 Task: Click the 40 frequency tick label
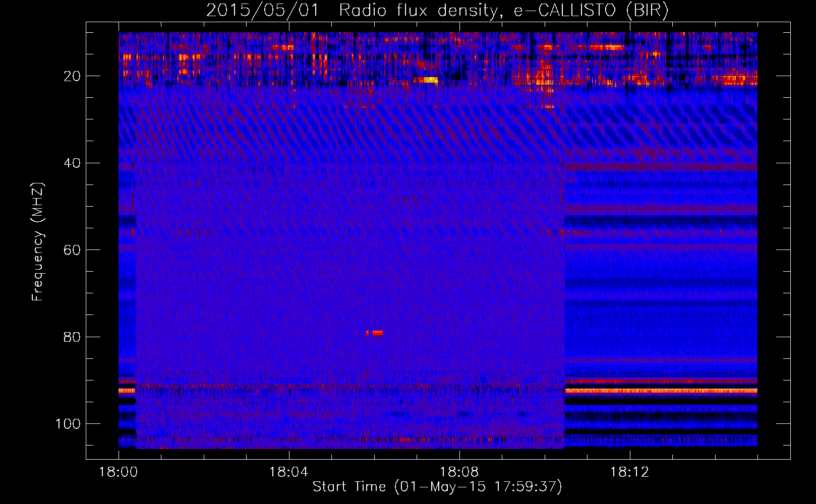(72, 163)
